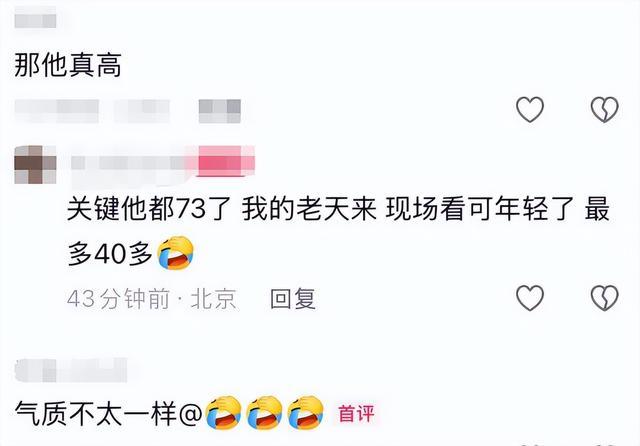Image resolution: width=640 pixels, height=446 pixels.
Task: Dislike "那他真高" using the broken heart icon
Action: click(x=604, y=109)
